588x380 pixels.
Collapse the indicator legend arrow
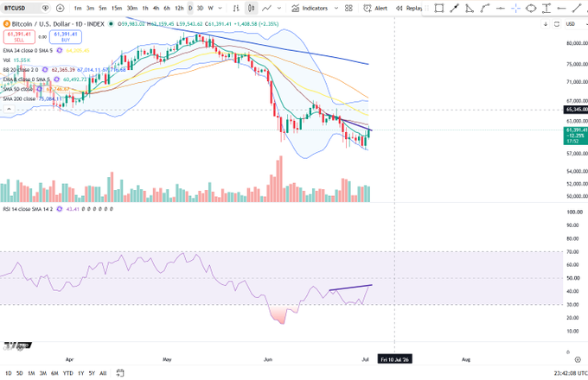click(9, 109)
